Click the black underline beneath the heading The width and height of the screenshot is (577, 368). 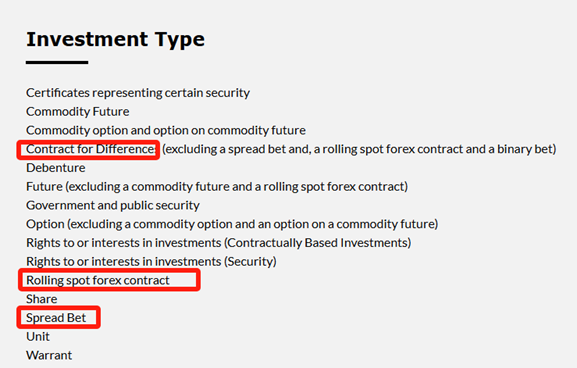pos(57,63)
